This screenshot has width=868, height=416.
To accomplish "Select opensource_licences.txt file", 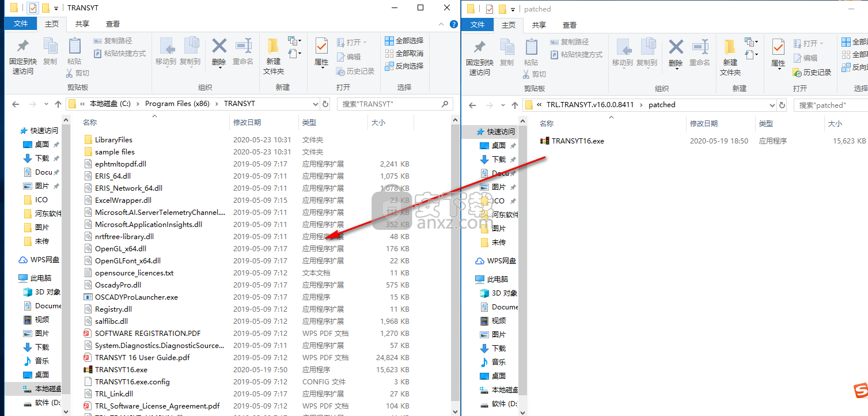I will click(x=134, y=273).
